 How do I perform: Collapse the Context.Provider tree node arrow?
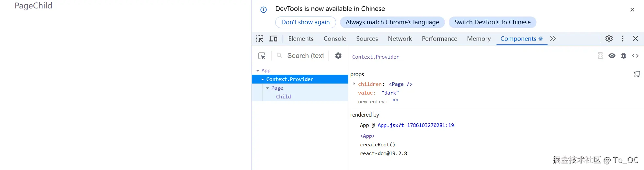263,79
